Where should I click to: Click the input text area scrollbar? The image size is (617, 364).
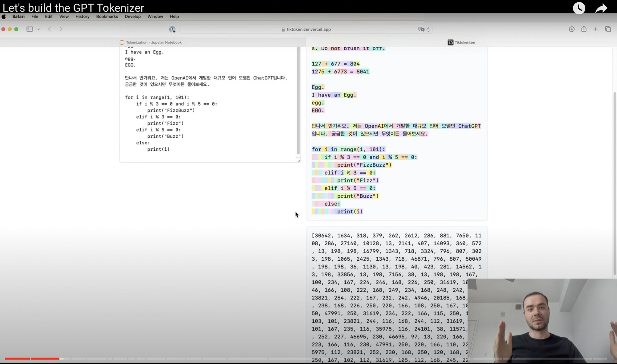tap(298, 101)
